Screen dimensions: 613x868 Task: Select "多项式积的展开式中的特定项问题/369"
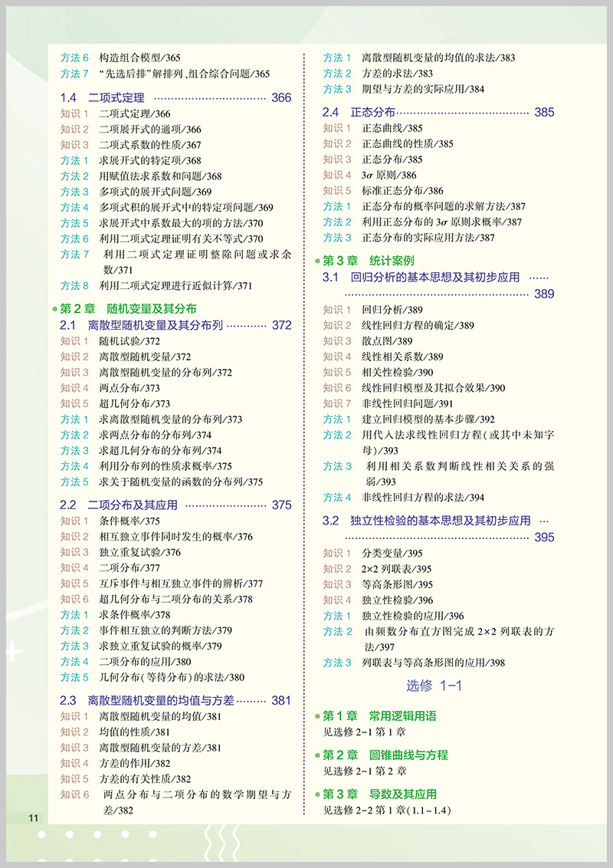(186, 208)
